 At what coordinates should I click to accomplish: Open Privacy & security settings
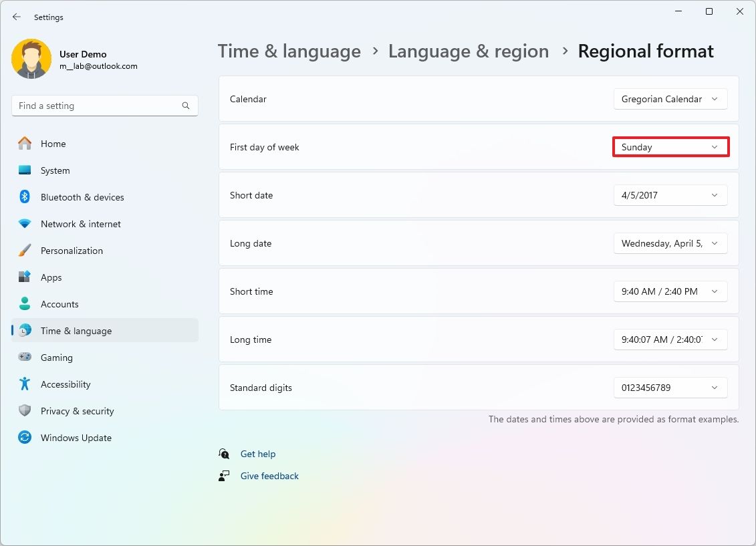coord(78,411)
